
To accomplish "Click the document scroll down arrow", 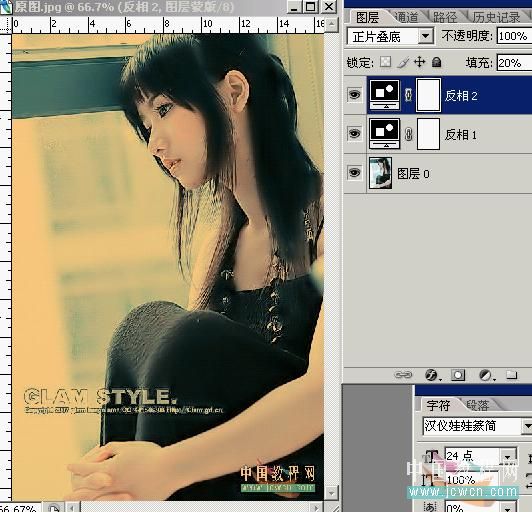I will (x=332, y=492).
